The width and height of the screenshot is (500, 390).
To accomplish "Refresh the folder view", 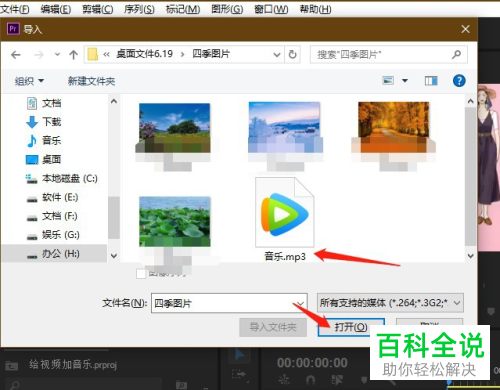I will click(292, 54).
